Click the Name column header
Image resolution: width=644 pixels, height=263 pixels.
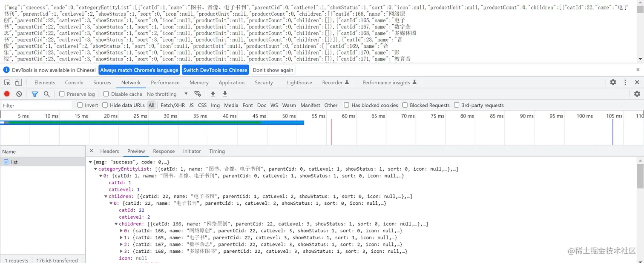pyautogui.click(x=43, y=152)
